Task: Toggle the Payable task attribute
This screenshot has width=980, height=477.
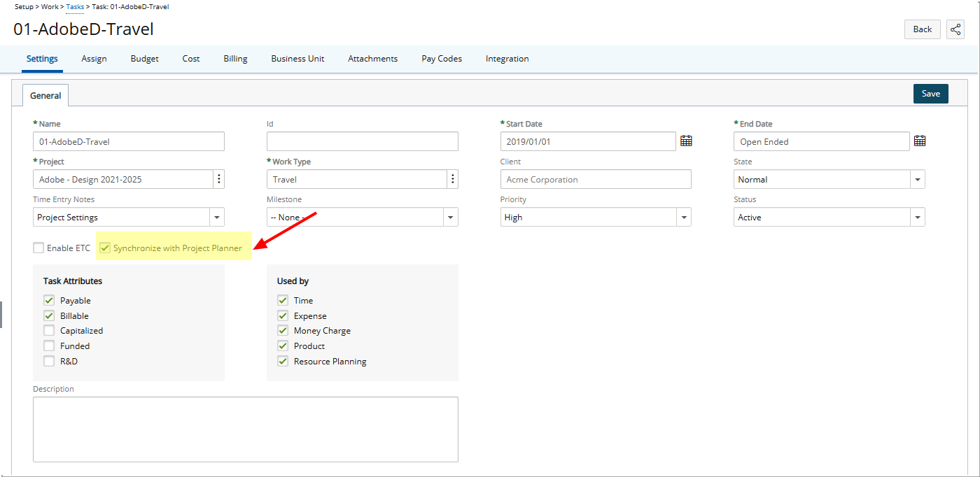Action: click(x=49, y=300)
